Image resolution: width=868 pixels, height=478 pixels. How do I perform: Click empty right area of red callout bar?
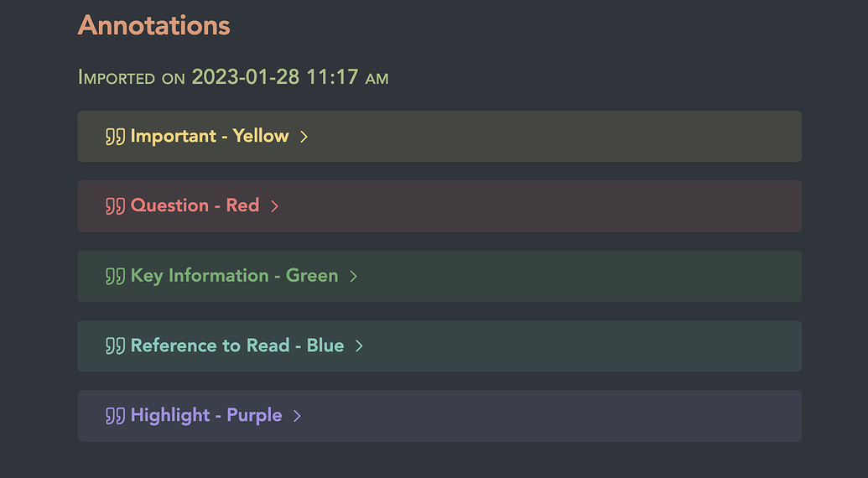pyautogui.click(x=587, y=206)
